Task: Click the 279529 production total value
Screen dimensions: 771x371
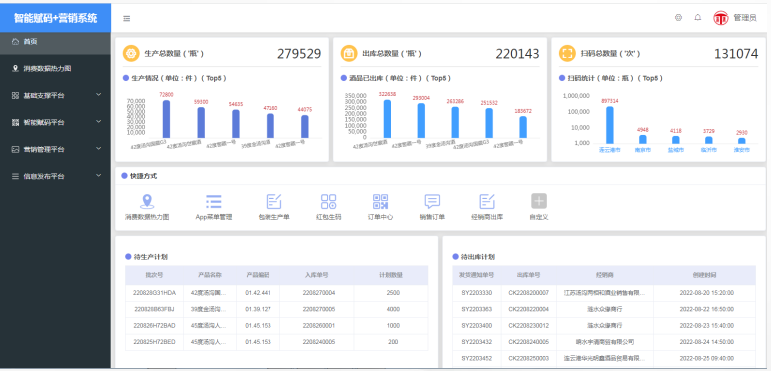Action: click(299, 54)
